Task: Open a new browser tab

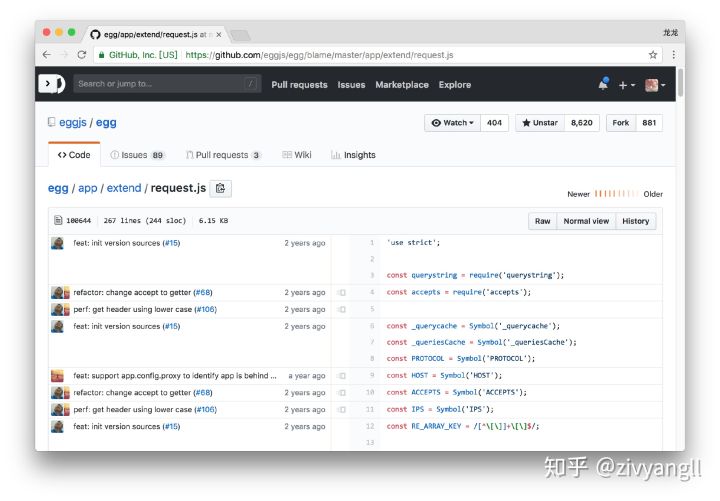Action: click(x=240, y=35)
